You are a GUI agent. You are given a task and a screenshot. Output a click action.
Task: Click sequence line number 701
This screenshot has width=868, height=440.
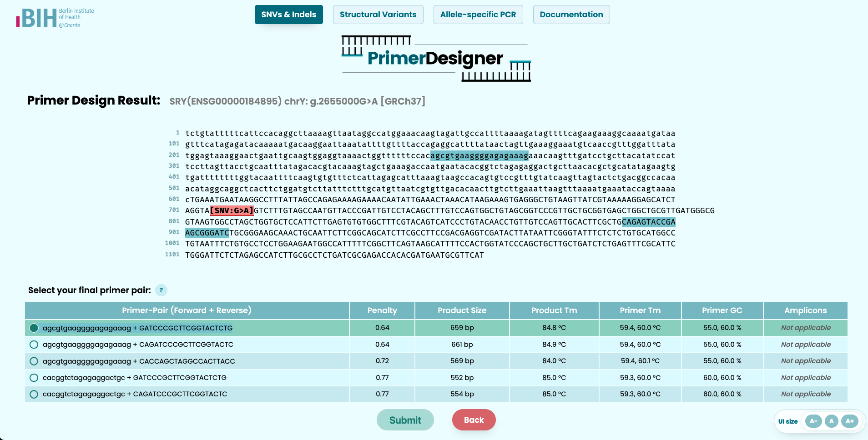[174, 210]
